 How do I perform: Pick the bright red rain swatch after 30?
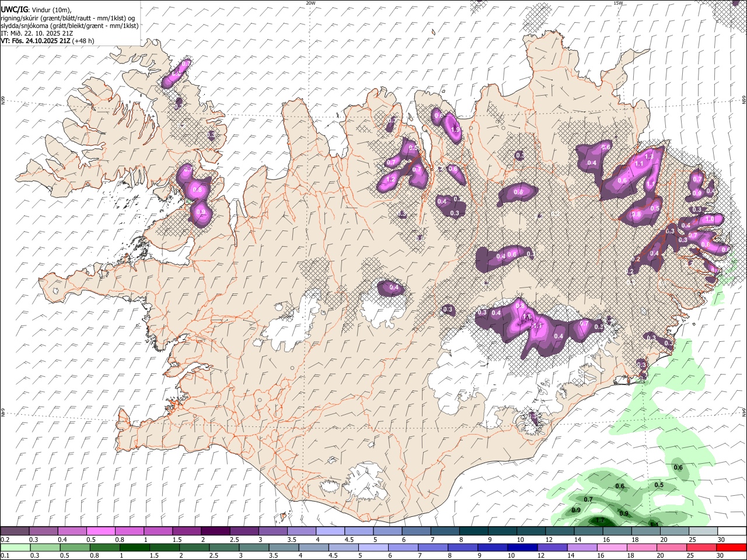pyautogui.click(x=732, y=547)
